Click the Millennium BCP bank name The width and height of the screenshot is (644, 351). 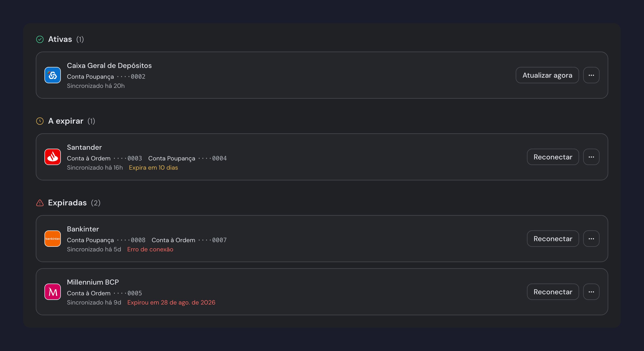click(x=93, y=282)
